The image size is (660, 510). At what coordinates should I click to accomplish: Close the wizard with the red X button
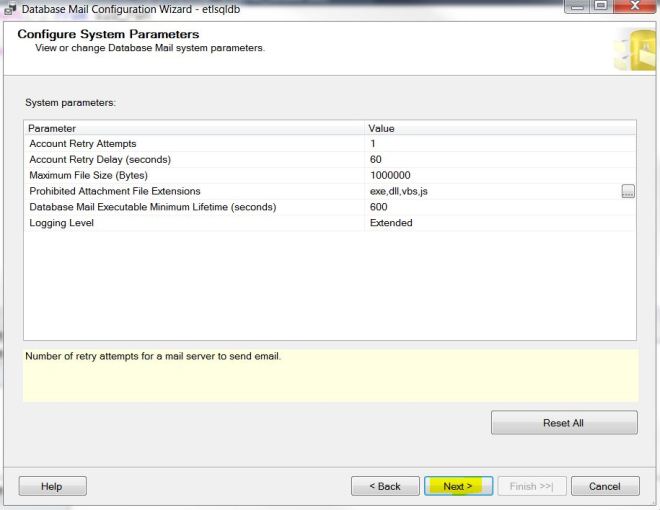pyautogui.click(x=637, y=7)
